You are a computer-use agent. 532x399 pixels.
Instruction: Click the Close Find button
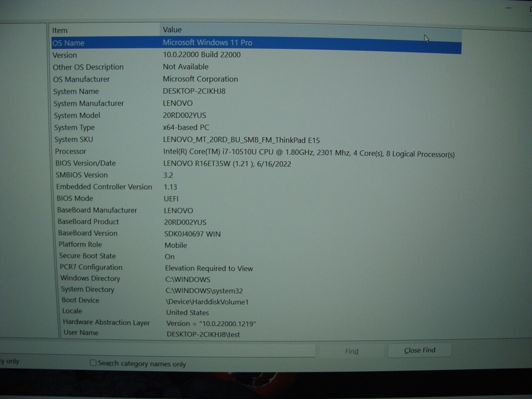pos(420,350)
